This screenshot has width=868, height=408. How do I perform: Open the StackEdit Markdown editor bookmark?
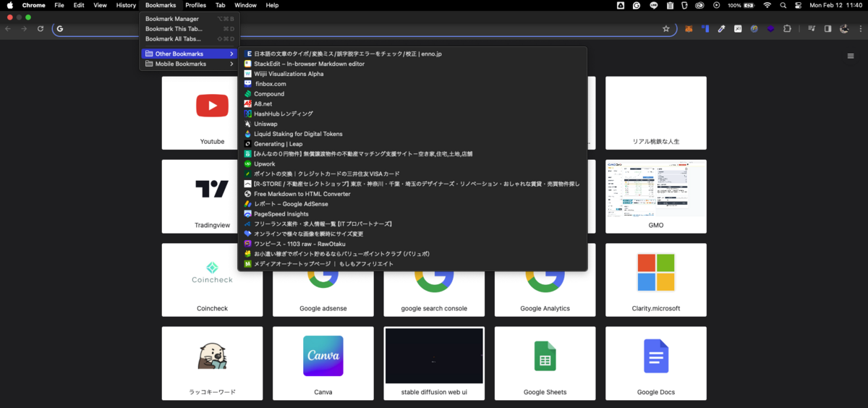point(412,64)
